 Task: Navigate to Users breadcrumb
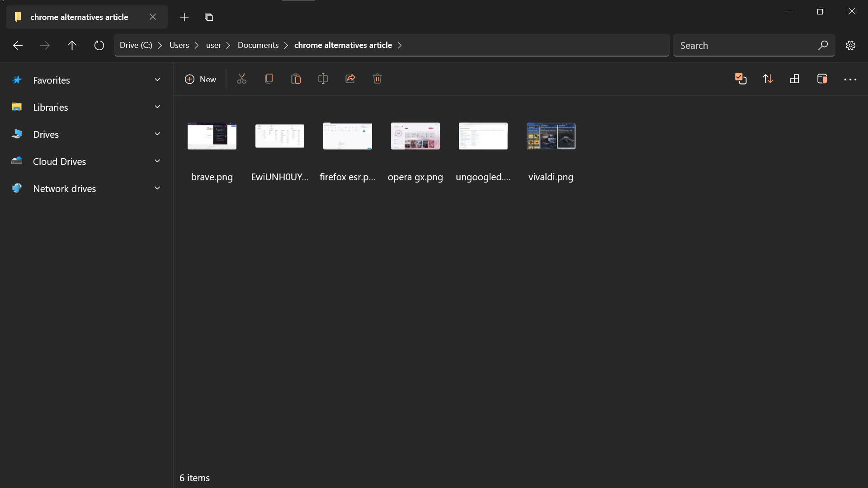click(179, 45)
